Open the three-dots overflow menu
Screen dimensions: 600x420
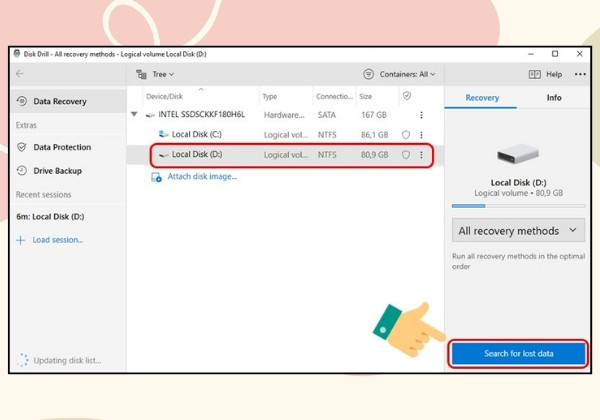580,74
